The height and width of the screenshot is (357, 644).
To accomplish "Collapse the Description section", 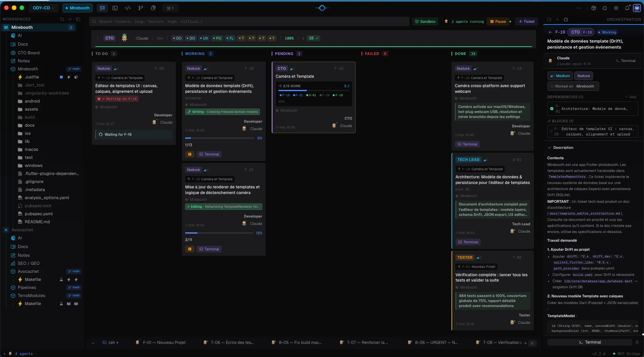I will pyautogui.click(x=560, y=147).
